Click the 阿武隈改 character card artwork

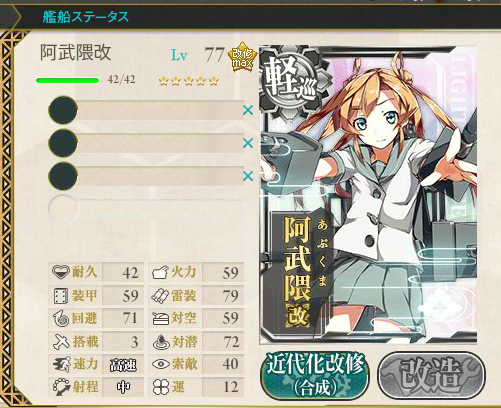(x=368, y=195)
